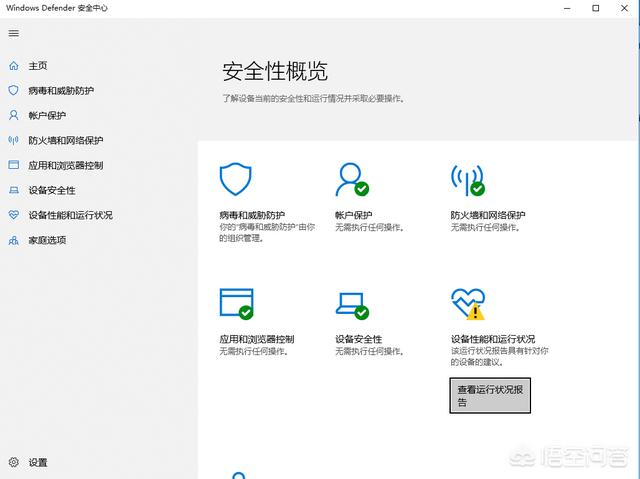Click the 设备性能和运行状况 tile title
This screenshot has width=640, height=479.
[493, 339]
